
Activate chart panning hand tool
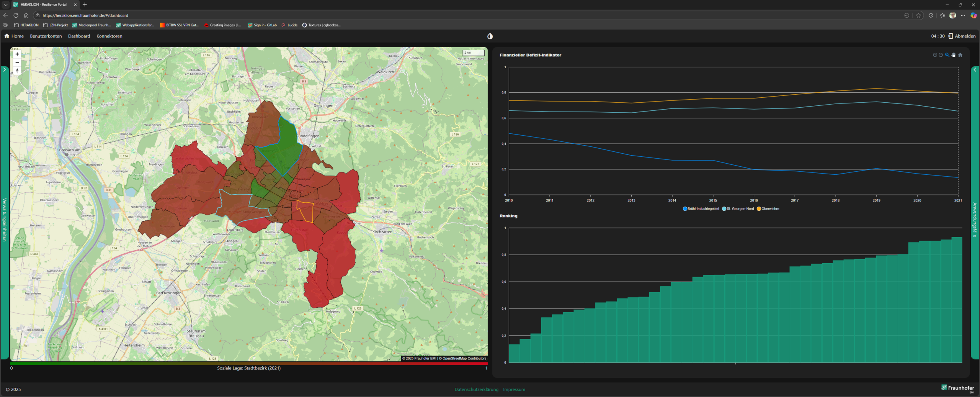[954, 55]
